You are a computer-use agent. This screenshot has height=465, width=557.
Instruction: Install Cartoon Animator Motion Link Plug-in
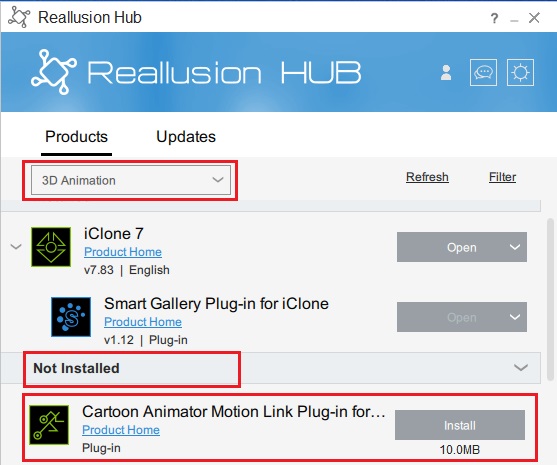460,425
